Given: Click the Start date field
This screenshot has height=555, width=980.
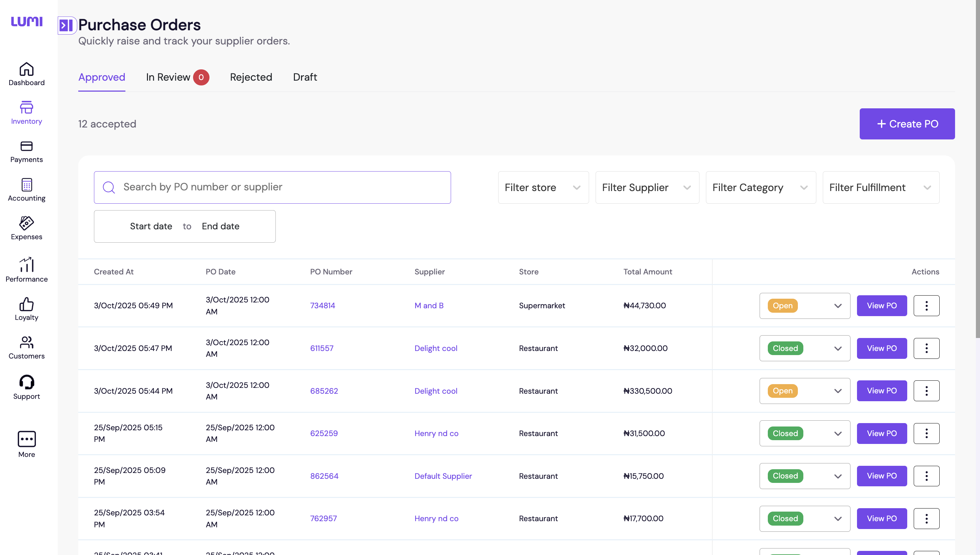Looking at the screenshot, I should (151, 227).
